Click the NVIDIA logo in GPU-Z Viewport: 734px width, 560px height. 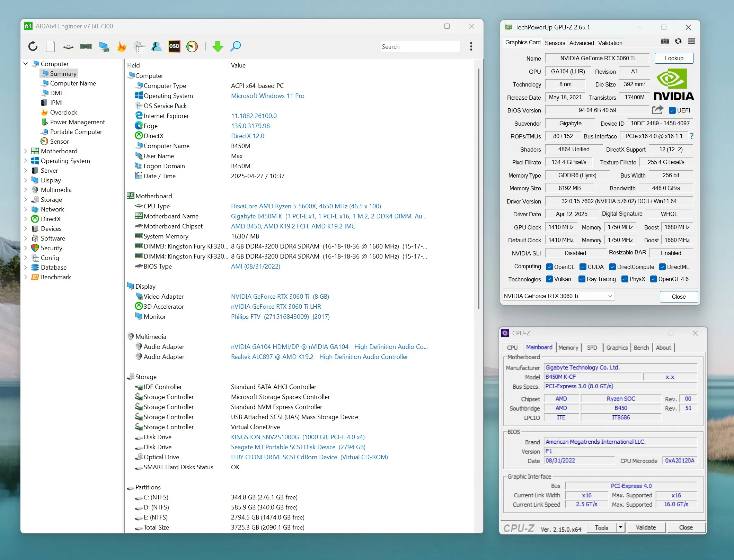click(x=674, y=84)
